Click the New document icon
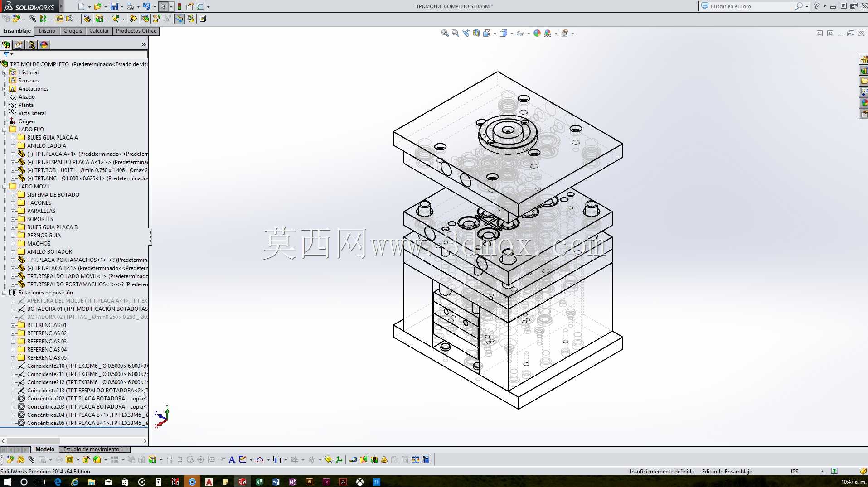 [x=81, y=6]
